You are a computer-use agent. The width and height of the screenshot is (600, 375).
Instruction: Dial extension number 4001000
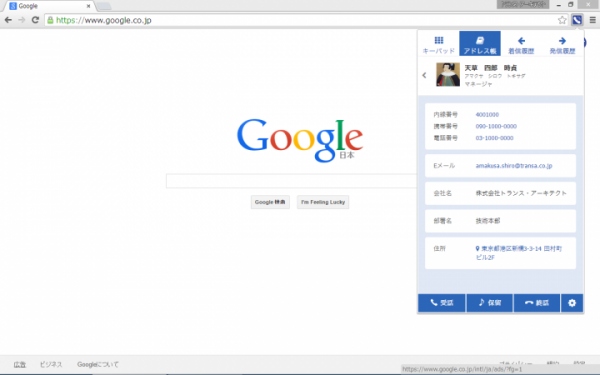pos(487,114)
